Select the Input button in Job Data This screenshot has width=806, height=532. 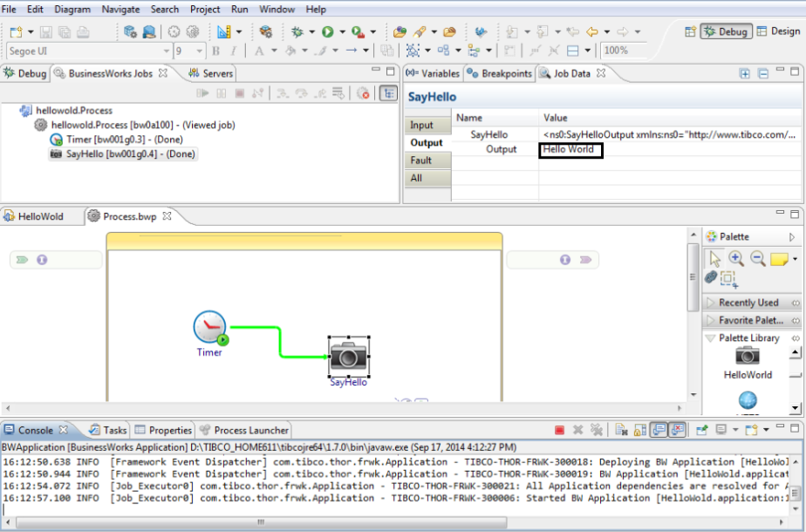[x=422, y=126]
